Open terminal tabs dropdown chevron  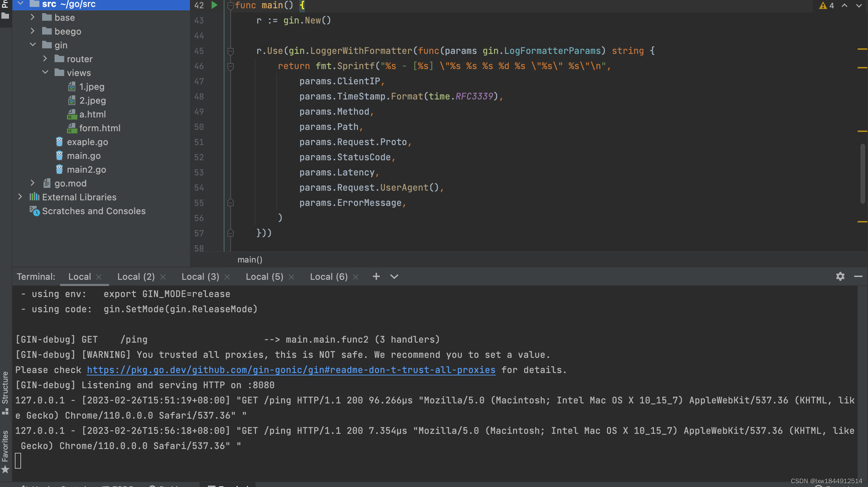coord(394,276)
